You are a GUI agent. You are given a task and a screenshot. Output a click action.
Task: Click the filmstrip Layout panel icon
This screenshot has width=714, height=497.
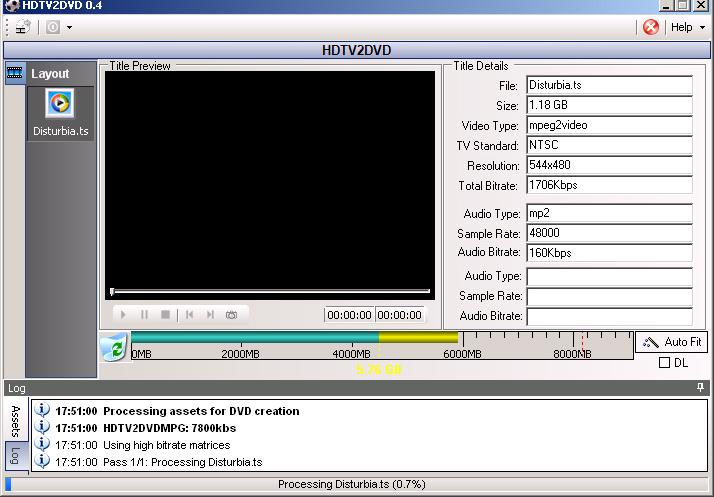point(15,72)
